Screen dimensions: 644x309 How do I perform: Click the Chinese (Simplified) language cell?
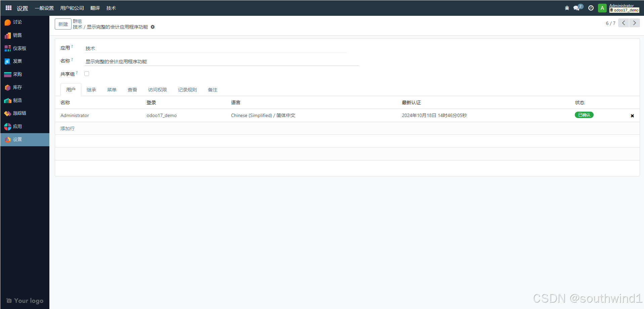(x=263, y=115)
